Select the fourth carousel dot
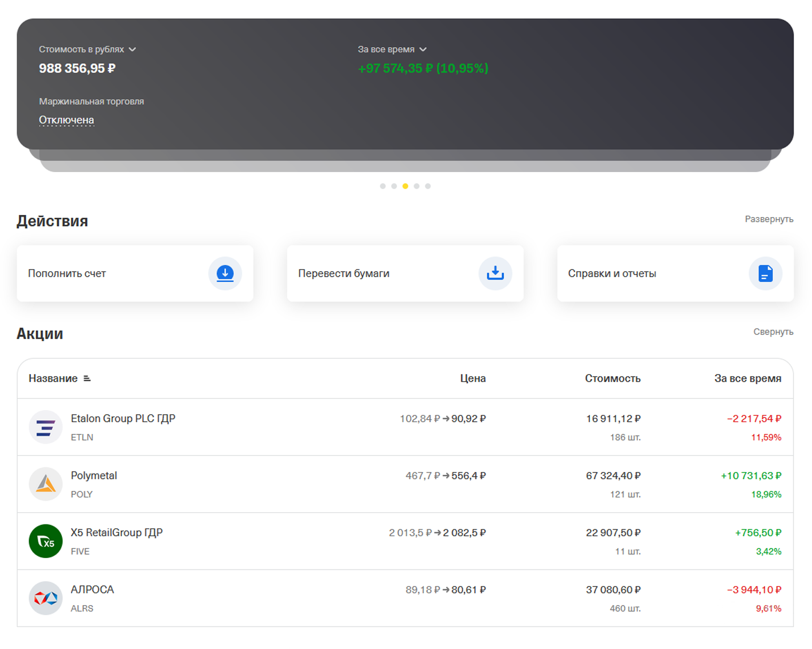 pyautogui.click(x=416, y=186)
